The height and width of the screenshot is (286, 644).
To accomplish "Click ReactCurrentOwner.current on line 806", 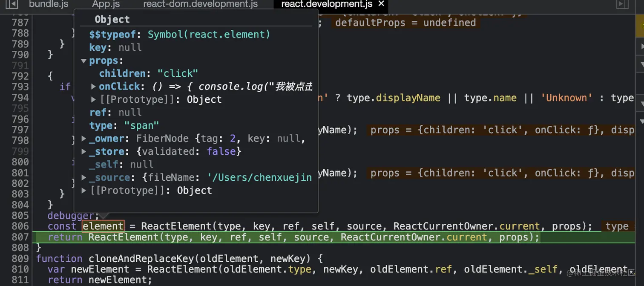I will point(466,226).
